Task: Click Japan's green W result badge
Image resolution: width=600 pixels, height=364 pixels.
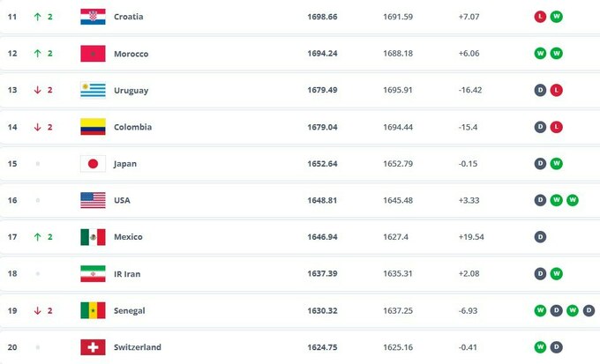Action: (557, 164)
